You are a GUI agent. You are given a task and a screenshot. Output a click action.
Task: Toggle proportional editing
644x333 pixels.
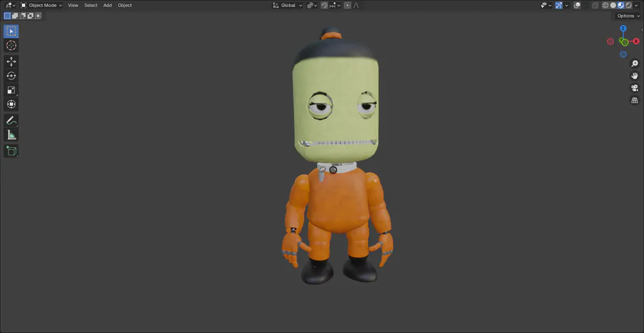tap(348, 5)
